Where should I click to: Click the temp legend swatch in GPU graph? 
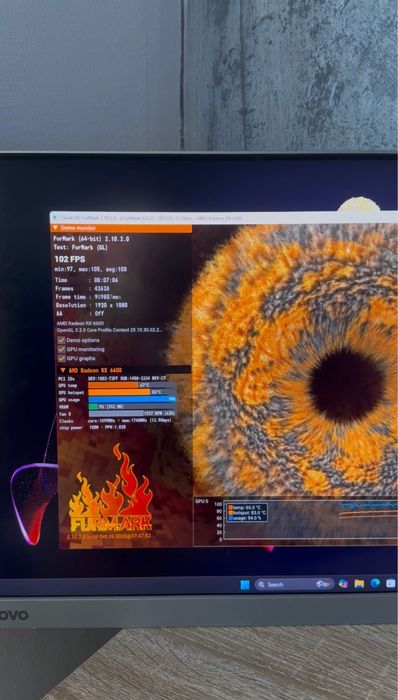[x=230, y=507]
